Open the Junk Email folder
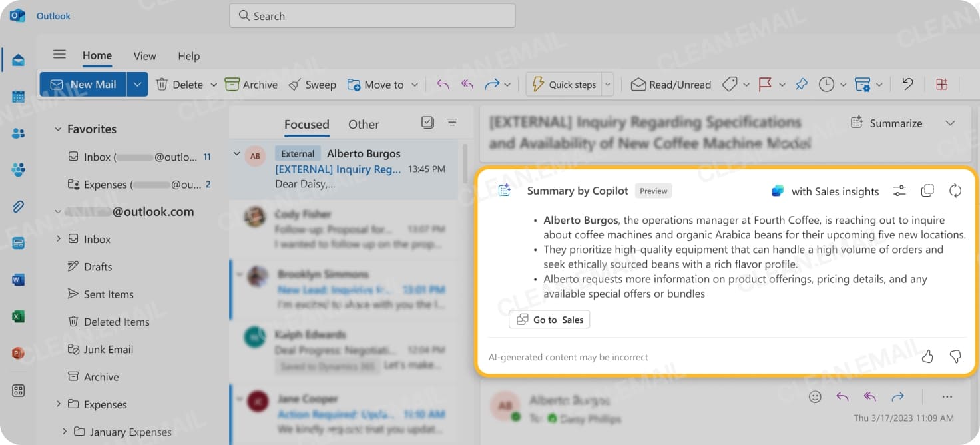980x445 pixels. point(109,349)
